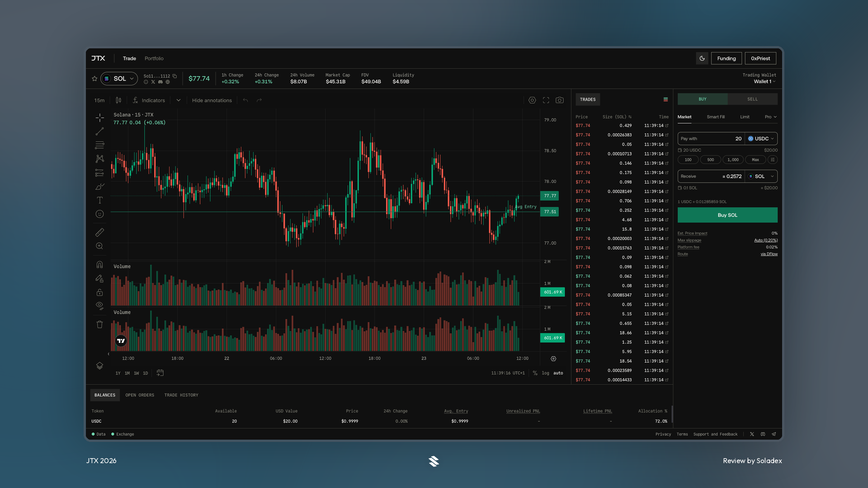Viewport: 868px width, 488px height.
Task: Open SOL's website globe icon
Action: 168,82
